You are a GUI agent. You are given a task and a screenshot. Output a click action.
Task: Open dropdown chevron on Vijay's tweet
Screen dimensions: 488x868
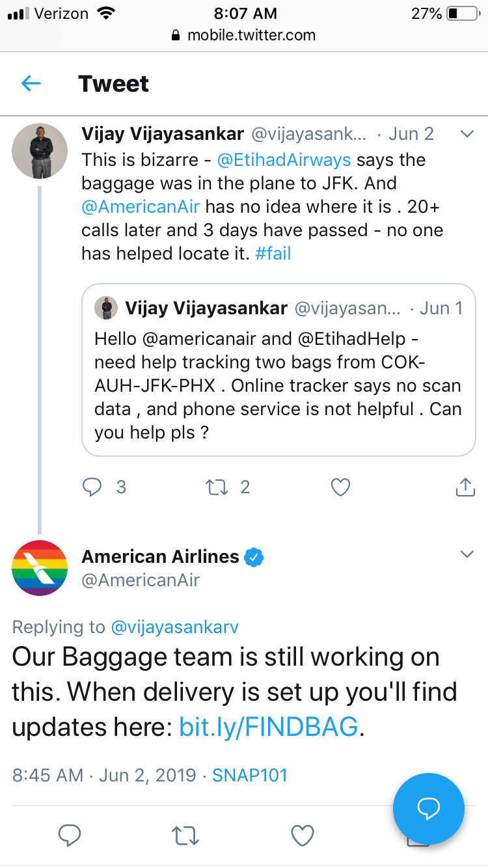tap(467, 134)
